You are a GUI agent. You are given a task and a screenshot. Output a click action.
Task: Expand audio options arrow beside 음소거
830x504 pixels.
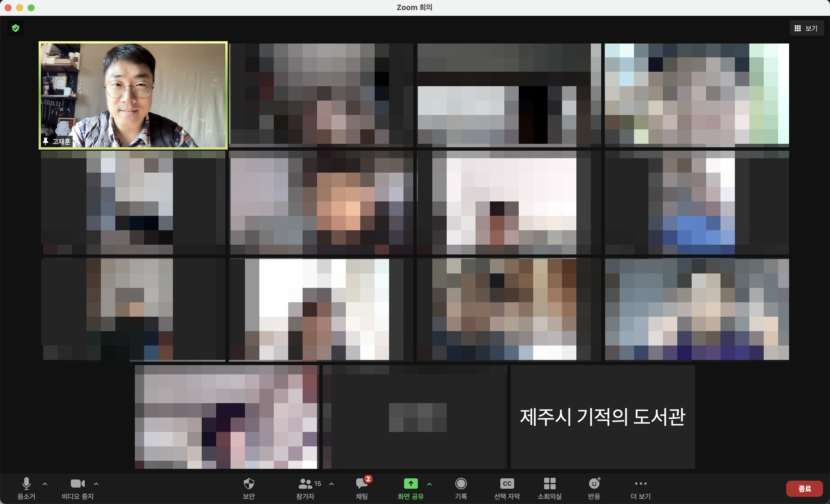pyautogui.click(x=45, y=484)
